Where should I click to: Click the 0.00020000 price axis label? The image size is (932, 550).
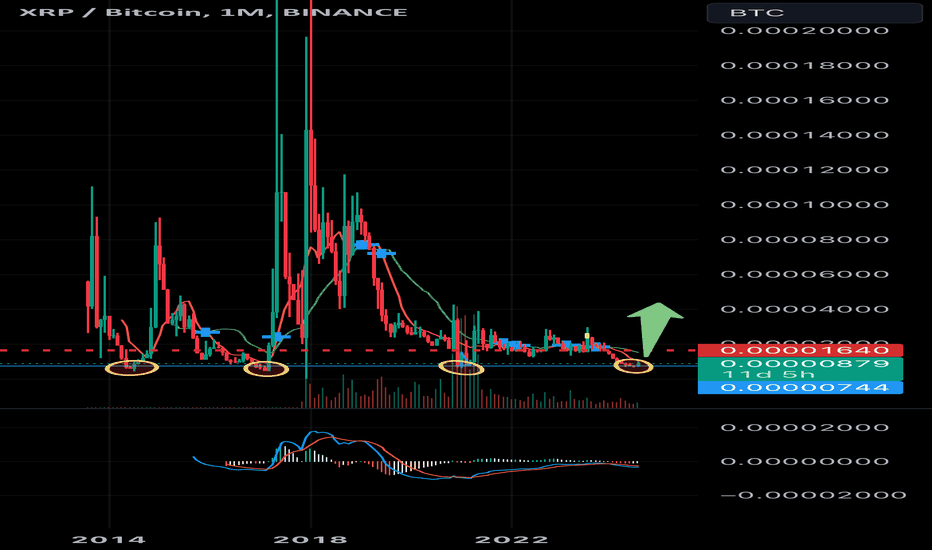pyautogui.click(x=805, y=30)
